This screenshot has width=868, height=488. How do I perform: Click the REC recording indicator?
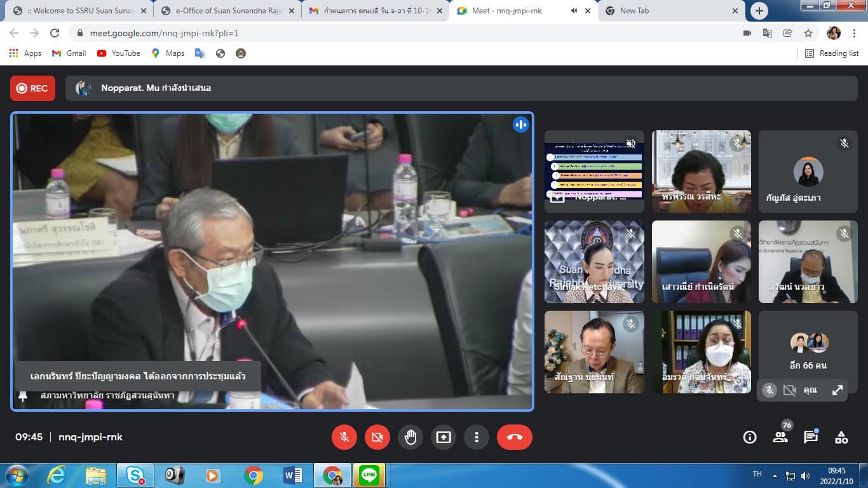point(32,88)
